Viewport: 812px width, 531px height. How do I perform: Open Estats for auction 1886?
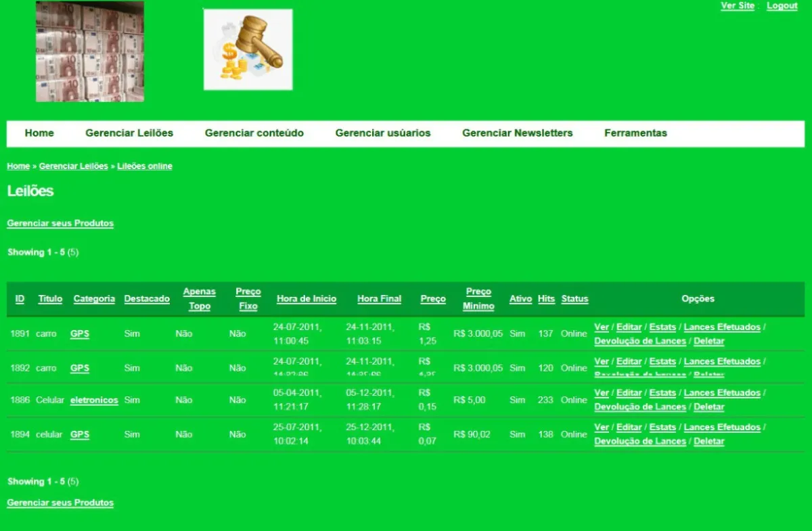(x=662, y=393)
